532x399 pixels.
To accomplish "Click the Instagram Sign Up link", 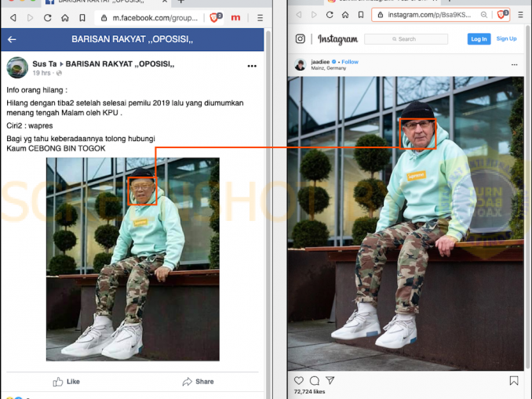I will pyautogui.click(x=506, y=38).
